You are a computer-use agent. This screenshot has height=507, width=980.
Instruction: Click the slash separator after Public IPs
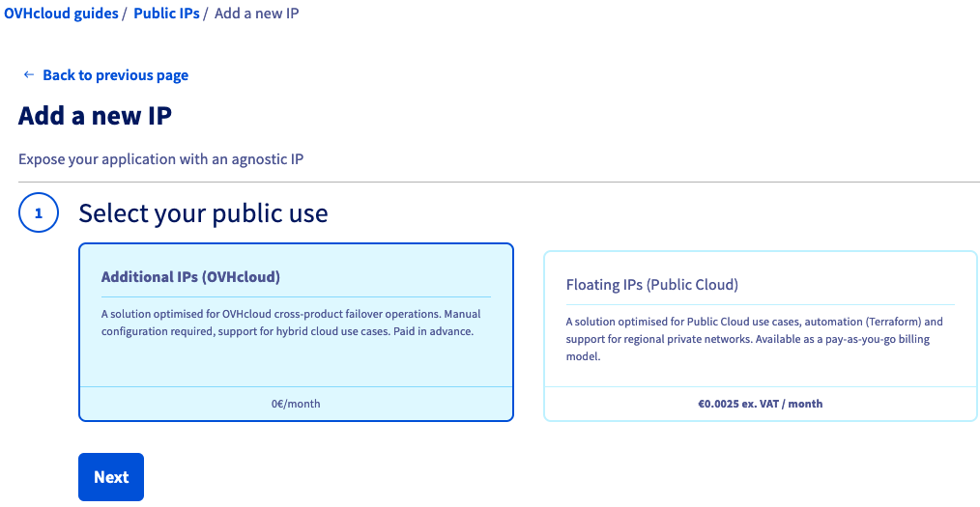[207, 14]
